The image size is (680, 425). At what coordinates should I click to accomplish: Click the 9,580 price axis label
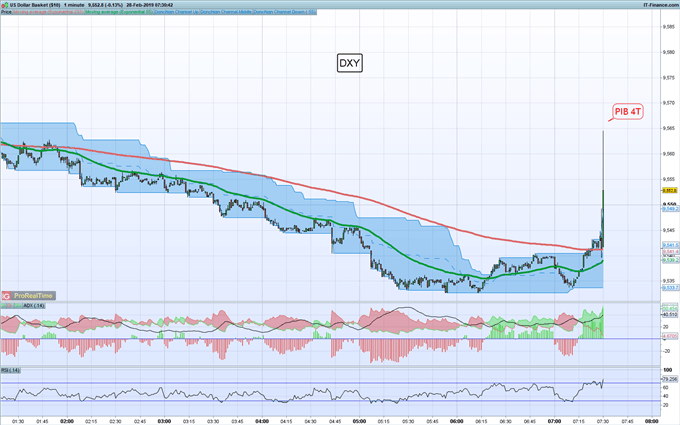click(668, 52)
